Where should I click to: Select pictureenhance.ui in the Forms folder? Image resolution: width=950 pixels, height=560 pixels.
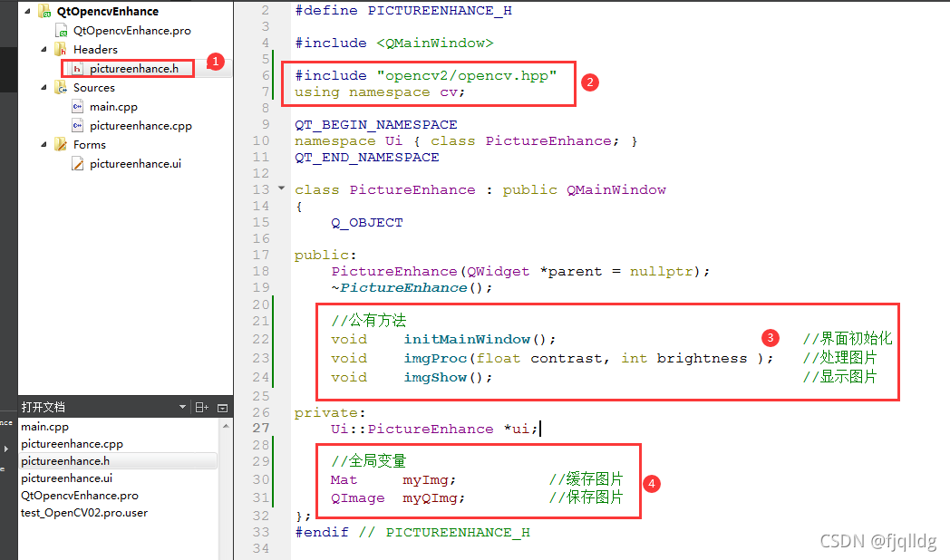[x=135, y=163]
